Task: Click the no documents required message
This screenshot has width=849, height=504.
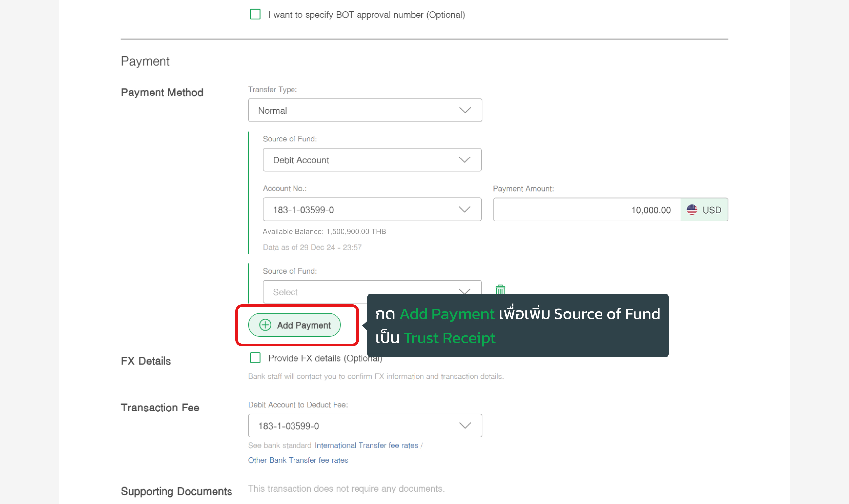Action: [x=346, y=488]
